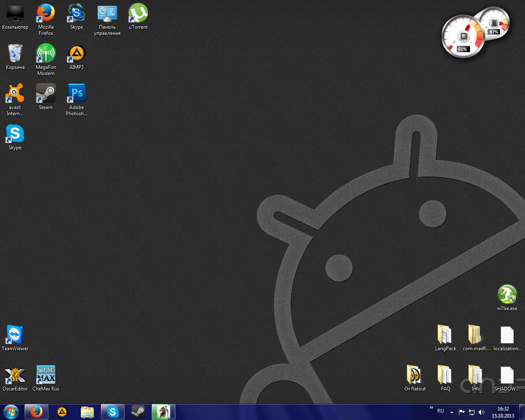525x420 pixels.
Task: Select the avast! Internet Security shortcut
Action: click(x=15, y=100)
